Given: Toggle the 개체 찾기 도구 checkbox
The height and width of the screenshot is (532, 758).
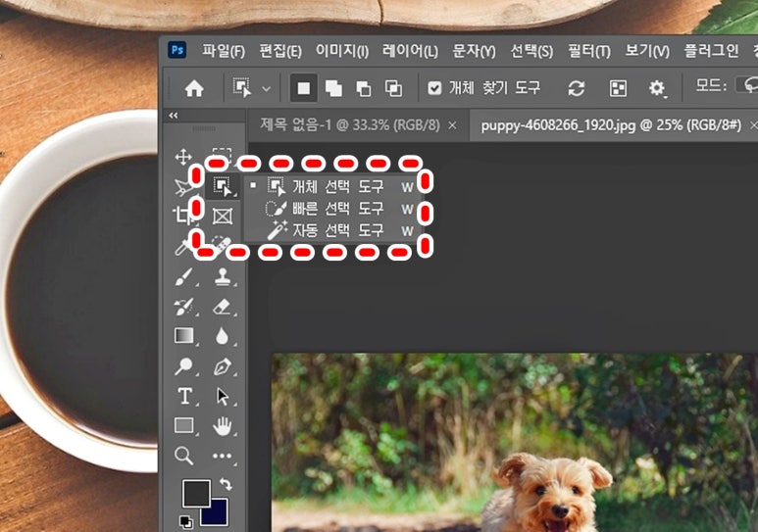Looking at the screenshot, I should pyautogui.click(x=434, y=88).
